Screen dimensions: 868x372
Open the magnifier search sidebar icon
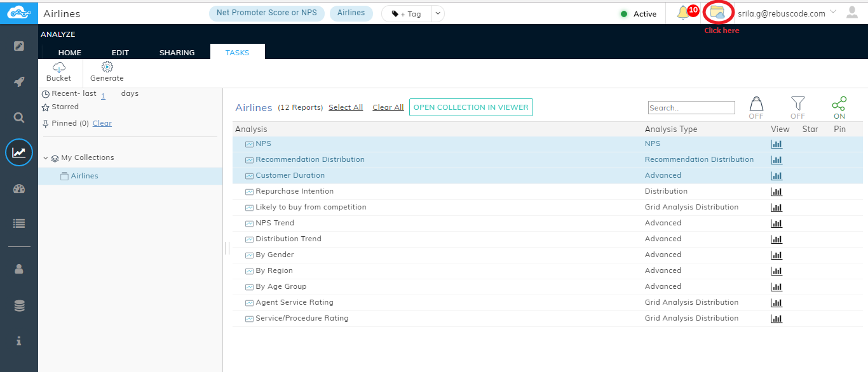pyautogui.click(x=19, y=117)
